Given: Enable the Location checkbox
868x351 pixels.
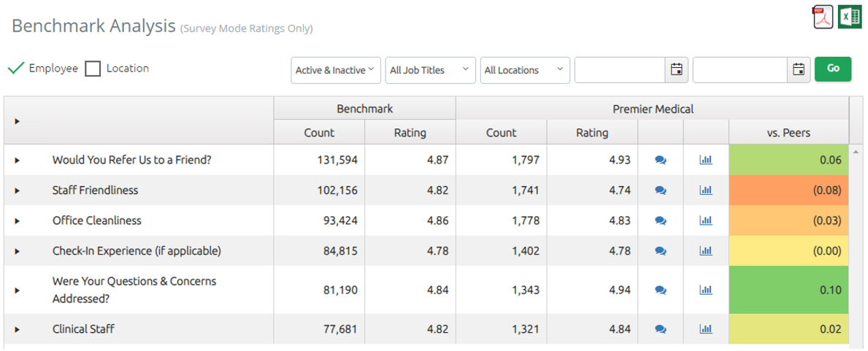Looking at the screenshot, I should (93, 69).
